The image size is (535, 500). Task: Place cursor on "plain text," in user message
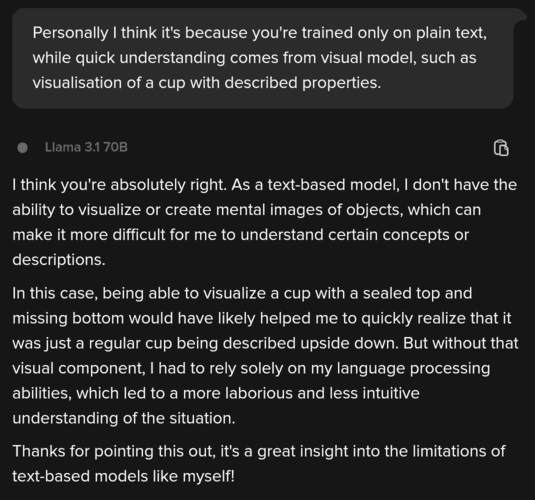tap(451, 33)
